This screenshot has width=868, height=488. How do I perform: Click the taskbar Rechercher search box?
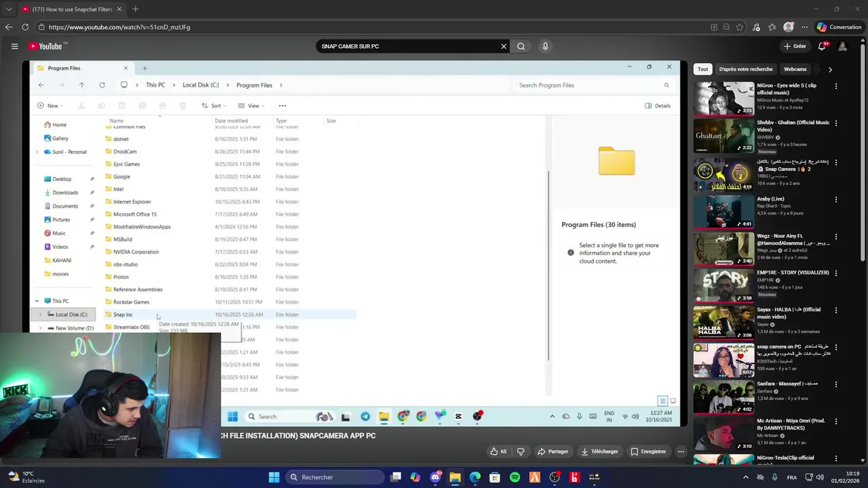click(x=334, y=477)
